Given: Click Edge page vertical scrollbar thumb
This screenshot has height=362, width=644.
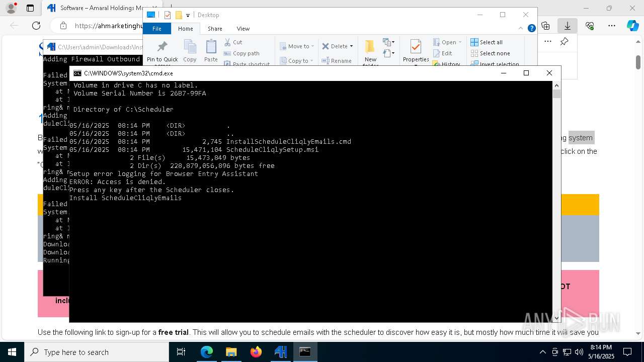Looking at the screenshot, I should click(638, 61).
